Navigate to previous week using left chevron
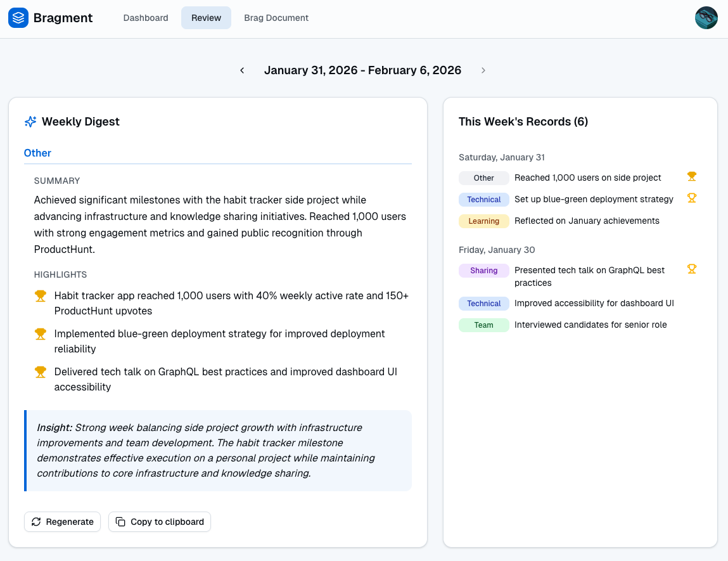 [x=241, y=70]
